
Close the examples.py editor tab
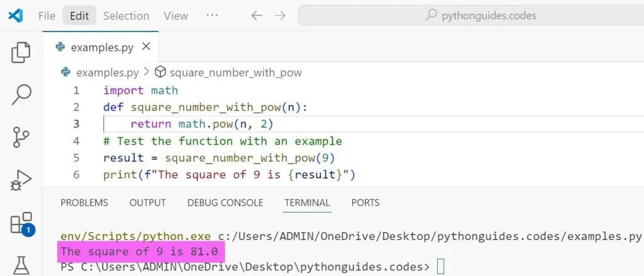tap(147, 47)
